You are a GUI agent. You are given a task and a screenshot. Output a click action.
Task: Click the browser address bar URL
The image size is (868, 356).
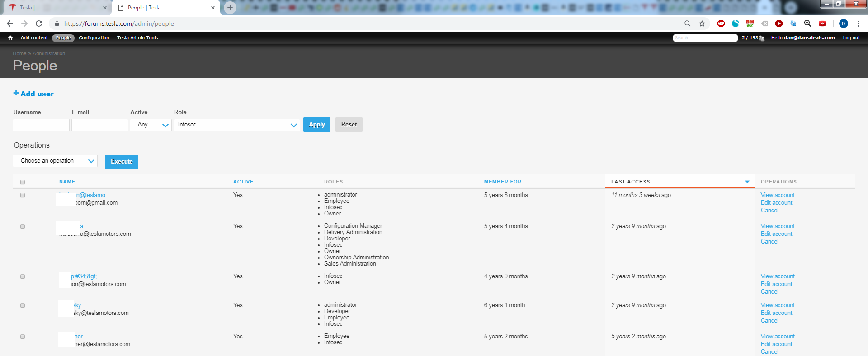[119, 23]
